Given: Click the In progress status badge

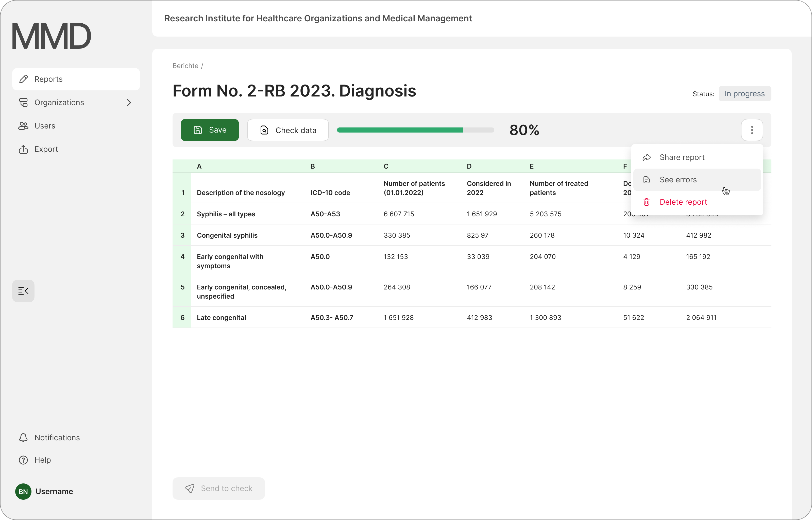Looking at the screenshot, I should [744, 93].
